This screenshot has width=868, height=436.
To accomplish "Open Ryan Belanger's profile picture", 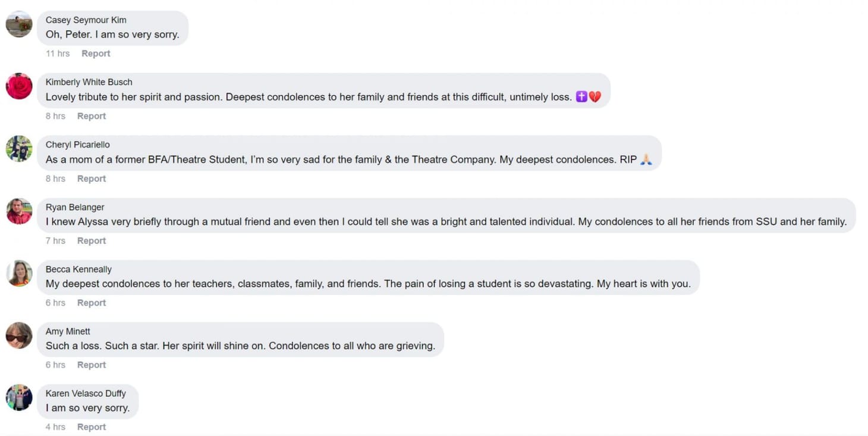I will pyautogui.click(x=18, y=212).
